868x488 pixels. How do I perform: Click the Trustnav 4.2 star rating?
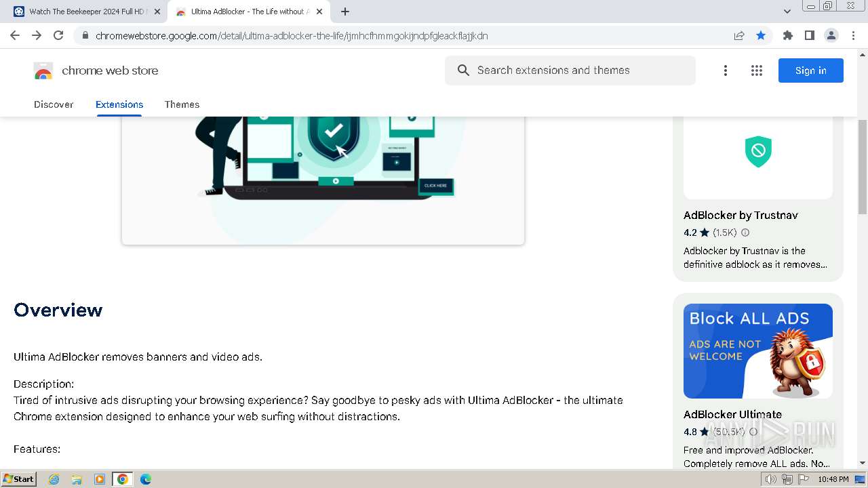(x=696, y=232)
